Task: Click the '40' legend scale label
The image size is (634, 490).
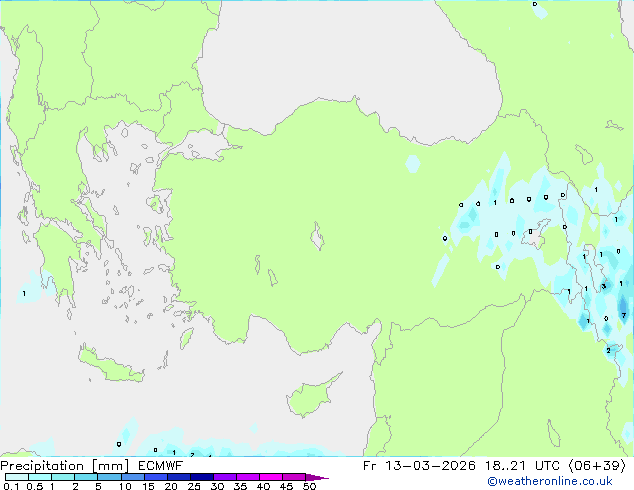Action: tap(263, 486)
